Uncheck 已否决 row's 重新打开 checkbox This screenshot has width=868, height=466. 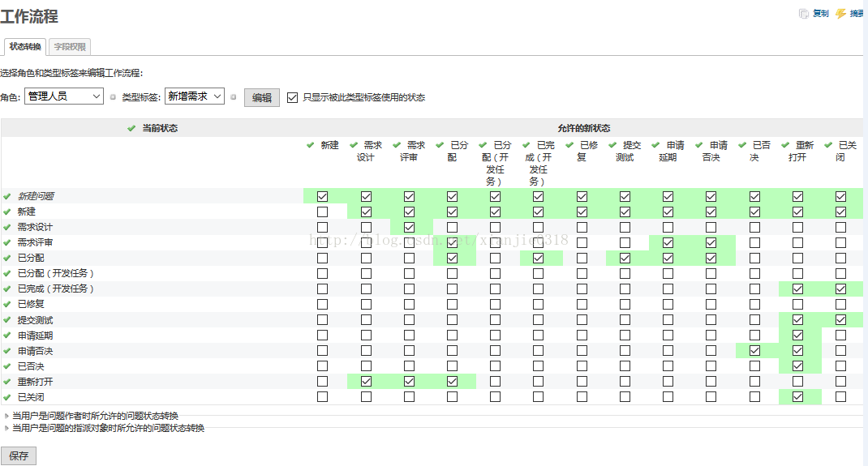(x=797, y=366)
